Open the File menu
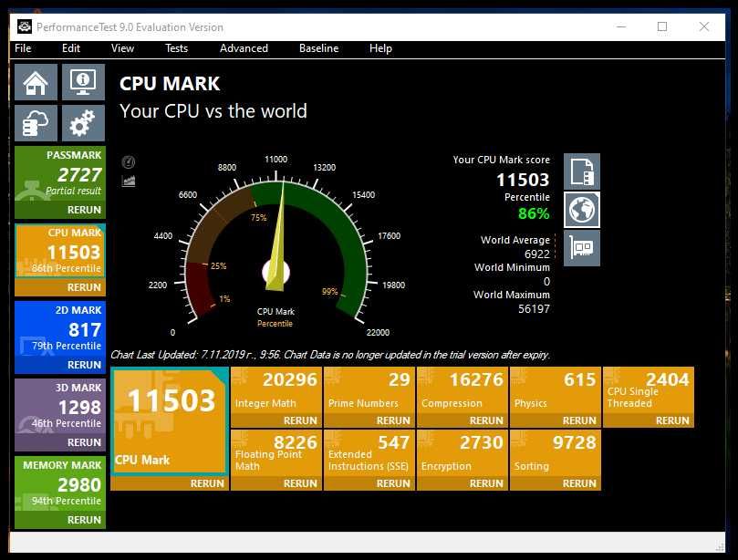 pyautogui.click(x=23, y=48)
